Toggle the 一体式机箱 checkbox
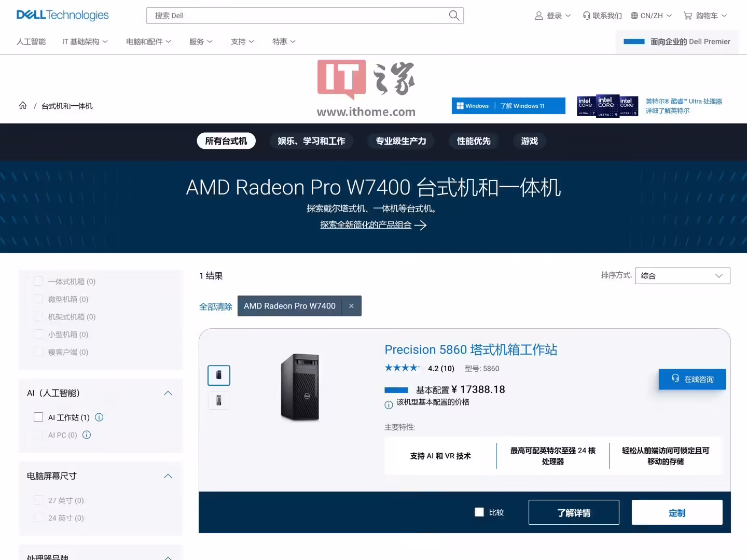The image size is (747, 560). tap(38, 281)
